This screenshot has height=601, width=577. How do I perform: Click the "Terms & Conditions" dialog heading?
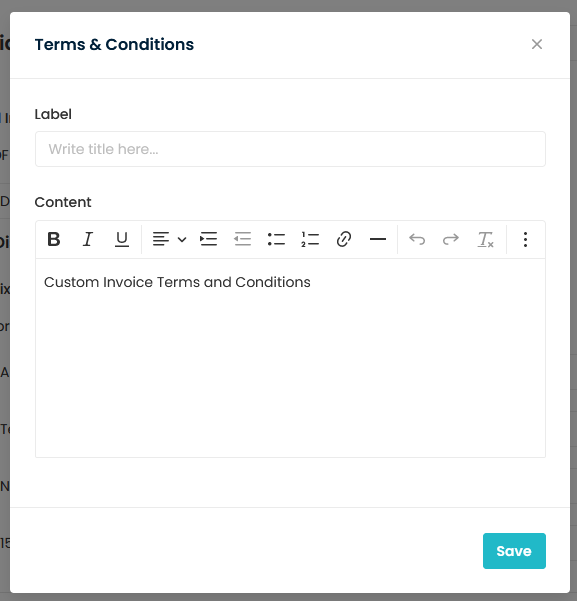coord(114,44)
